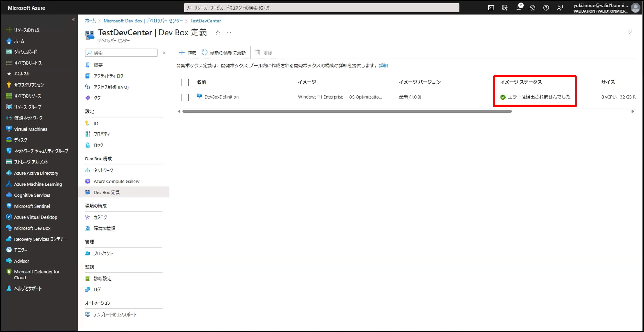Tick the DevBoxDefinition row checkbox
This screenshot has height=332, width=644.
click(185, 97)
